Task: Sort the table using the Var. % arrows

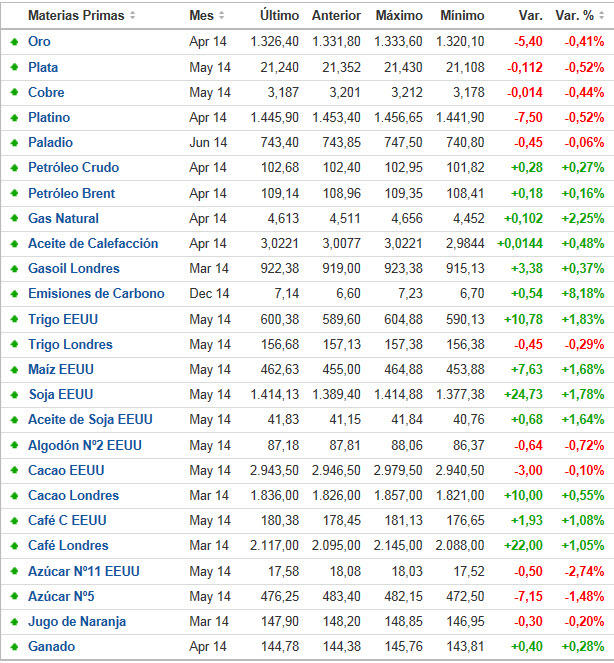Action: click(601, 16)
